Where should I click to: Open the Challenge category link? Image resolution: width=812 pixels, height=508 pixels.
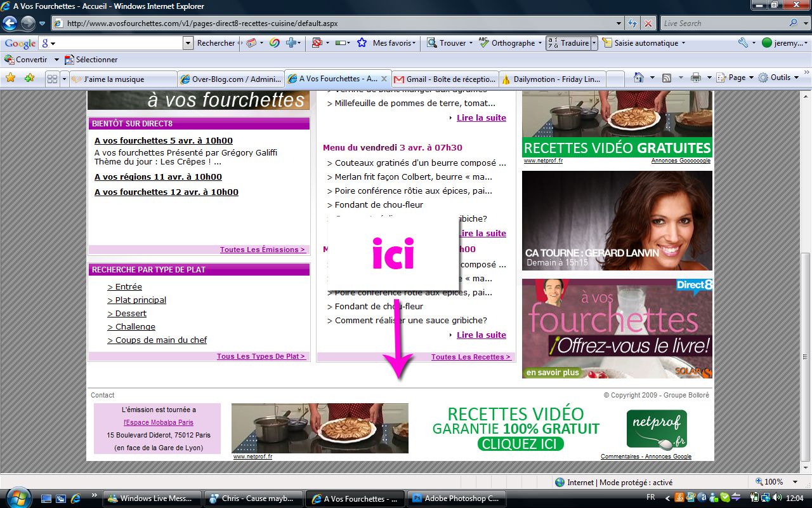[x=131, y=326]
